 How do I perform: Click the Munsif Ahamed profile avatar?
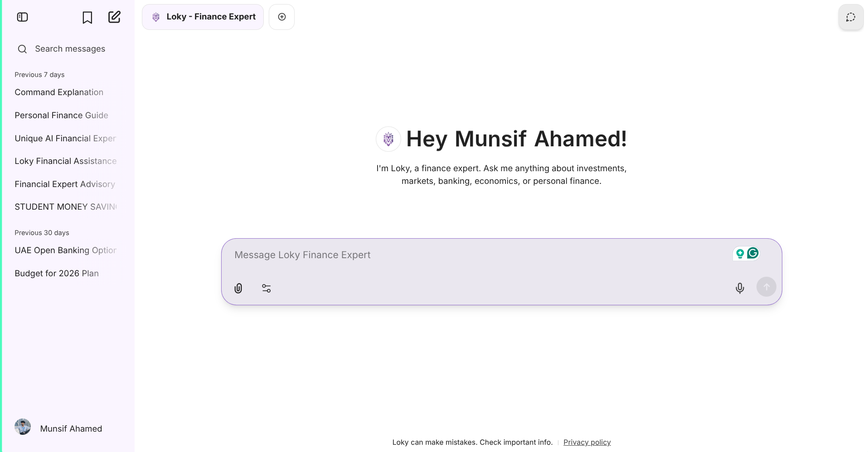pos(22,426)
